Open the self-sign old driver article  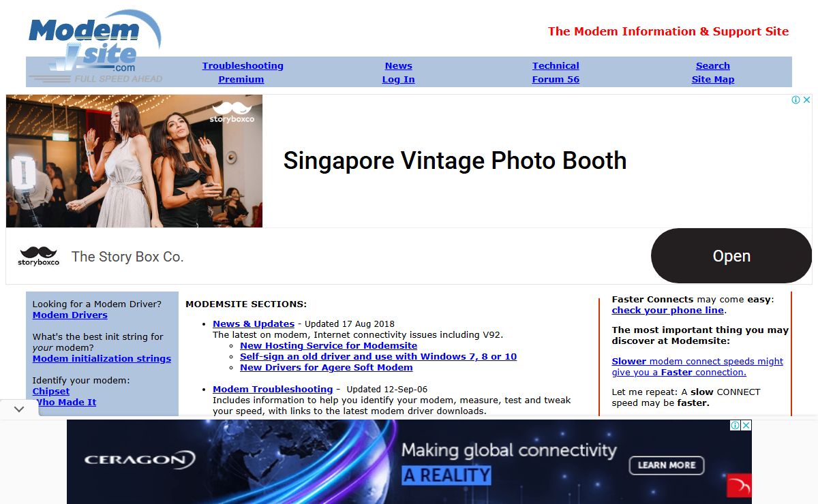pyautogui.click(x=378, y=357)
